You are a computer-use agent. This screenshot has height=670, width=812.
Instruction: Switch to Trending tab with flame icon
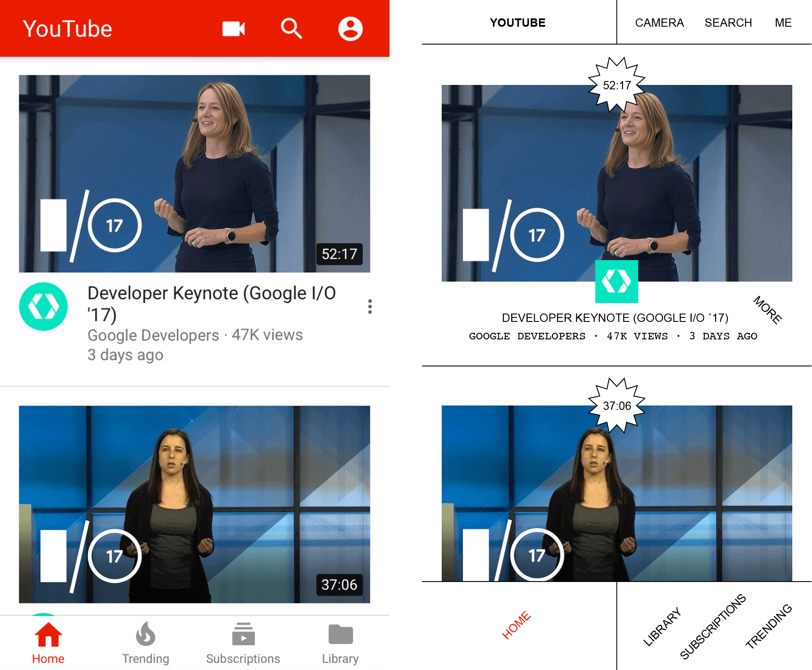pyautogui.click(x=145, y=643)
